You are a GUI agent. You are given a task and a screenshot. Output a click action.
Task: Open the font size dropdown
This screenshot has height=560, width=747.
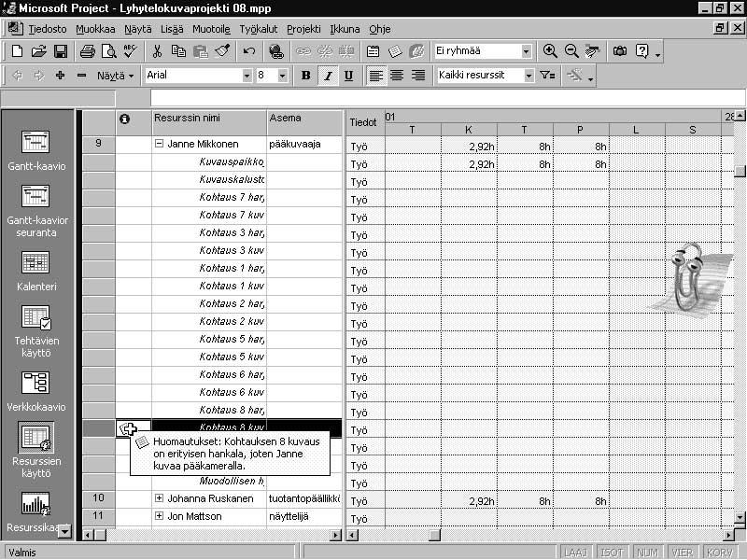[x=283, y=76]
